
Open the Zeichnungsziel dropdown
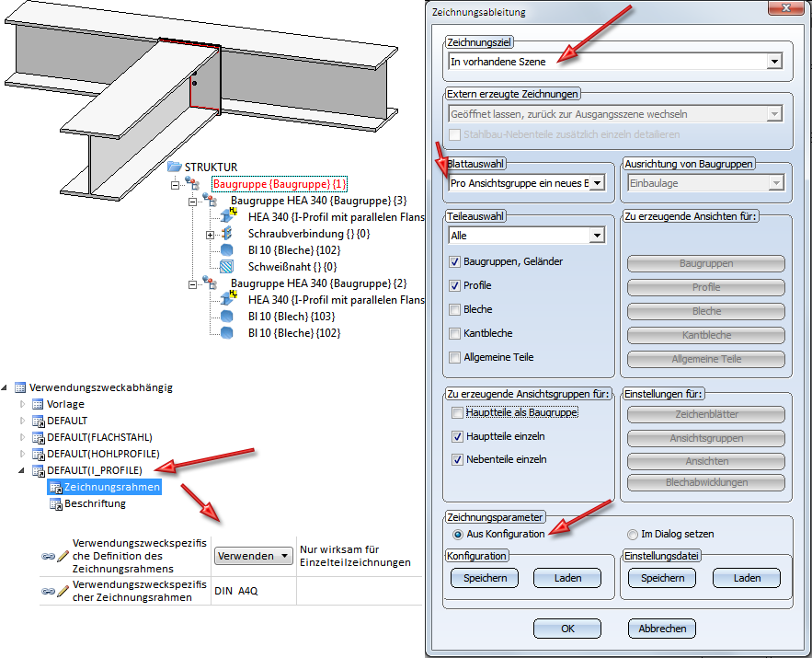click(x=774, y=62)
